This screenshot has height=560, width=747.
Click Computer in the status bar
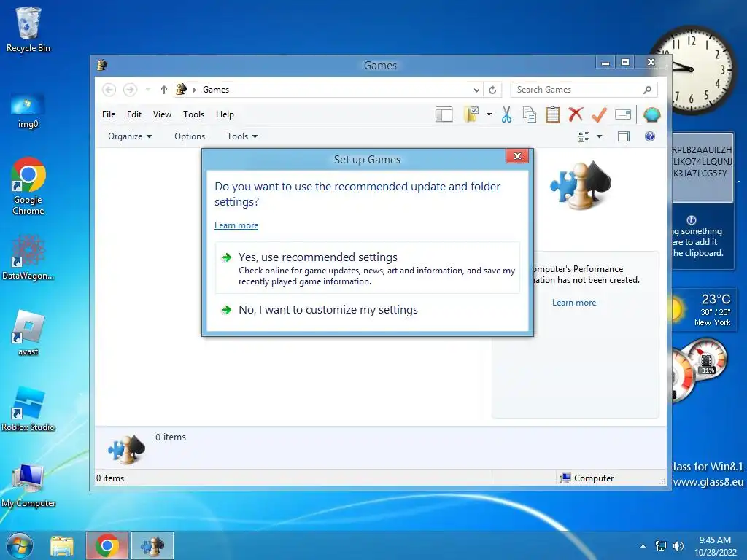pyautogui.click(x=587, y=478)
